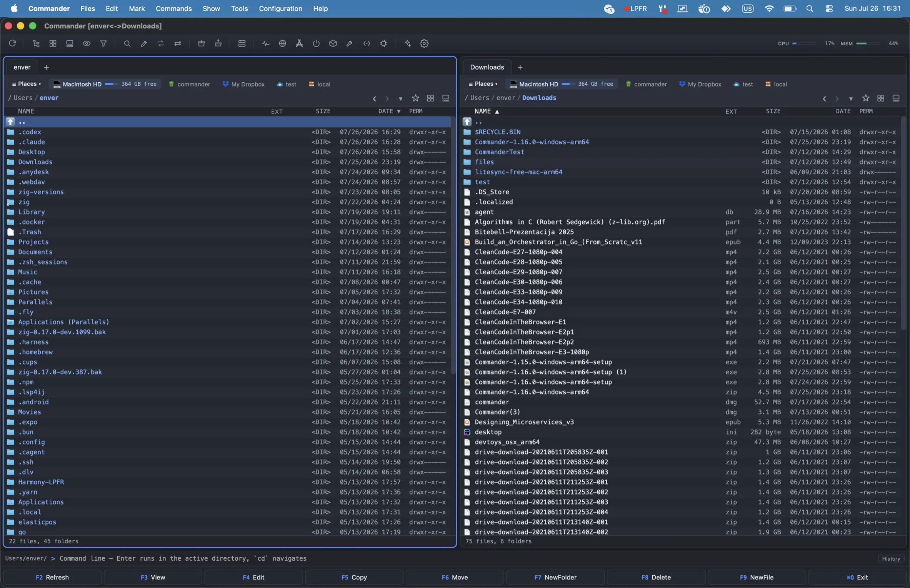Click F7 NewFolder button
This screenshot has height=588, width=910.
[555, 577]
